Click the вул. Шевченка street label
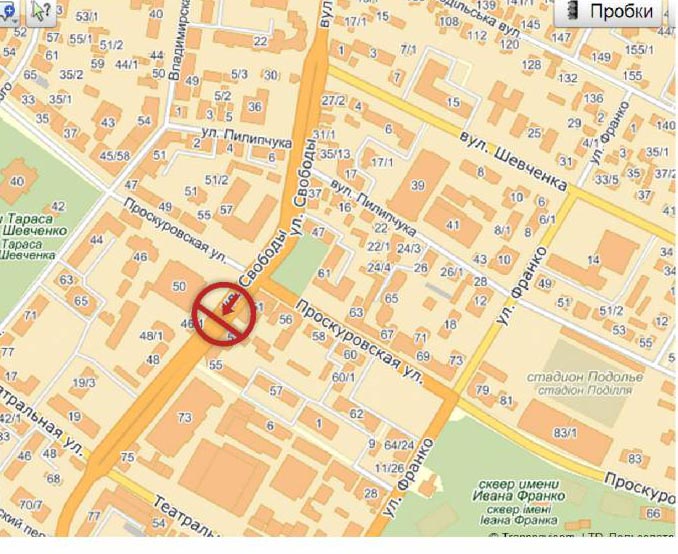 513,160
